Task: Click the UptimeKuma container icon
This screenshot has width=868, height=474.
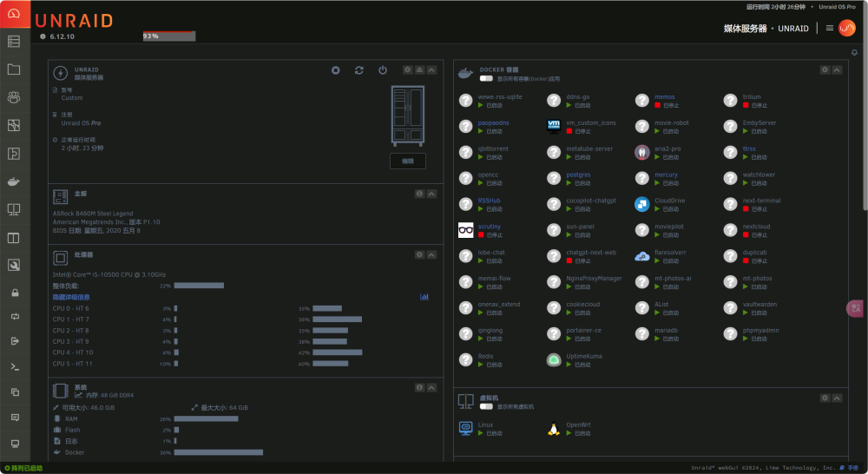Action: click(x=554, y=360)
